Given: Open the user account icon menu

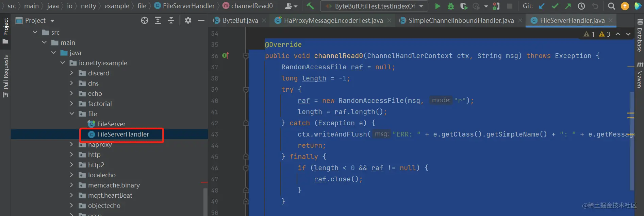Looking at the screenshot, I should 291,6.
